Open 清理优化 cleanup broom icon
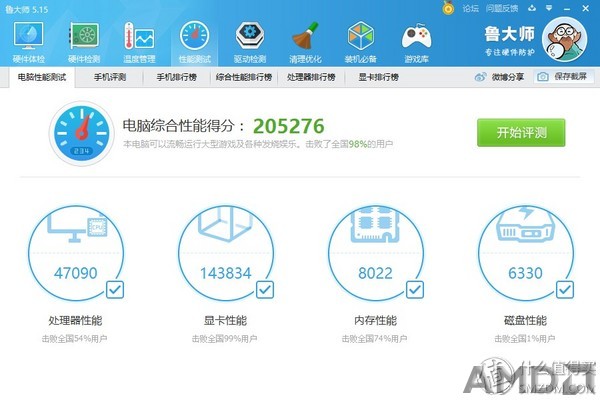Viewport: 600px width, 400px height. coord(305,36)
